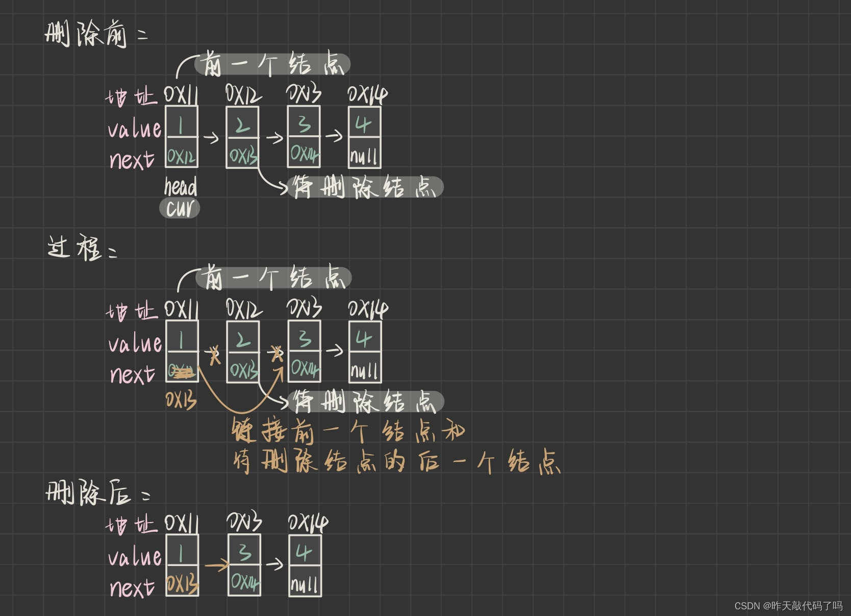Click address '0X14' in 删除后 diagram
This screenshot has height=616, width=851.
308,523
